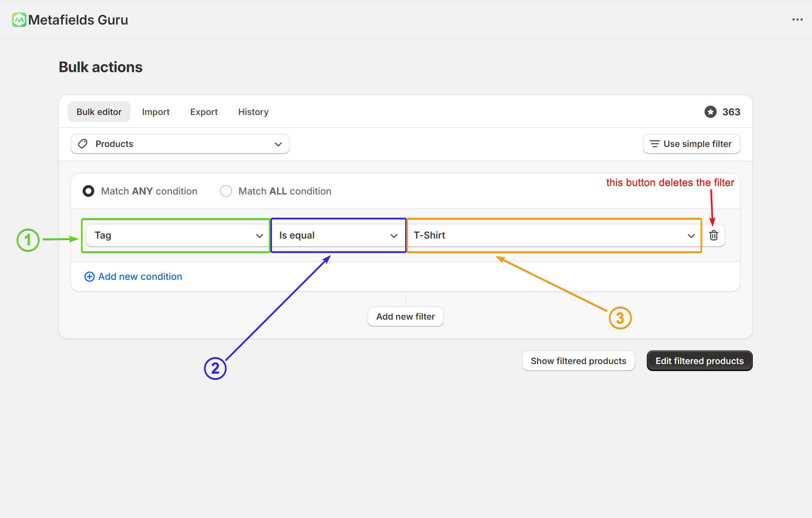Image resolution: width=812 pixels, height=518 pixels.
Task: Click the filter lines icon in Use simple filter
Action: (655, 144)
